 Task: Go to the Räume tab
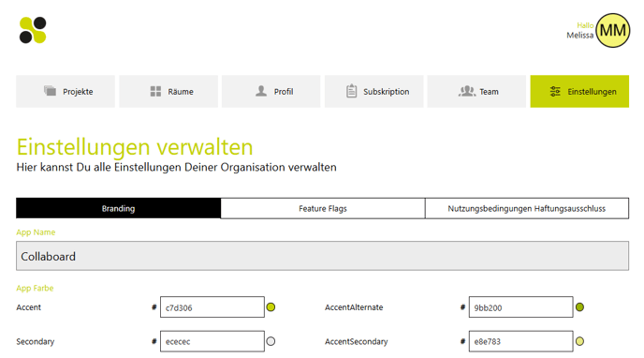tap(168, 91)
